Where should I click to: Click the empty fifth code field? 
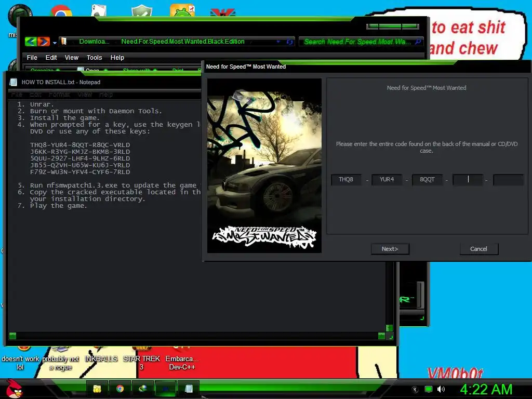pyautogui.click(x=508, y=179)
